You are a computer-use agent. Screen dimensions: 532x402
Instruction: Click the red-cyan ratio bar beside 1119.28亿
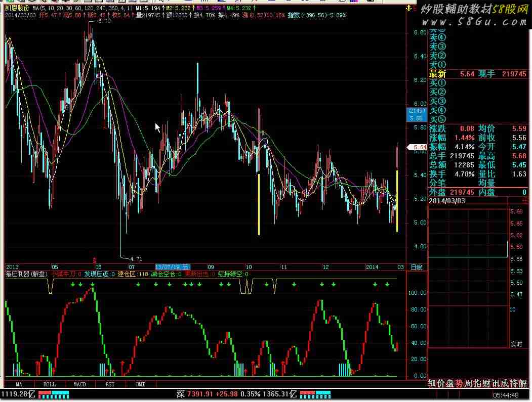[54, 394]
